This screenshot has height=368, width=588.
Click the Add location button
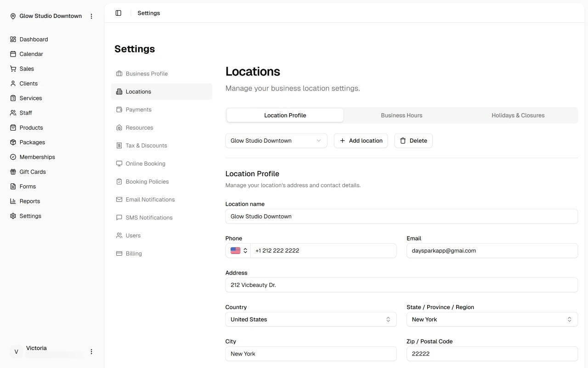point(361,141)
